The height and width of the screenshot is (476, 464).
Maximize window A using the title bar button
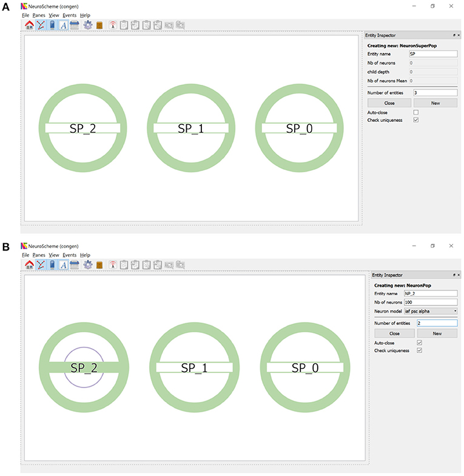[432, 6]
